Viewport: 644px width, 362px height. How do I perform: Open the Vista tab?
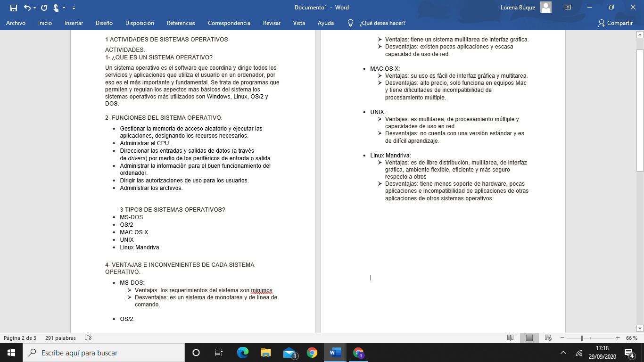point(299,23)
